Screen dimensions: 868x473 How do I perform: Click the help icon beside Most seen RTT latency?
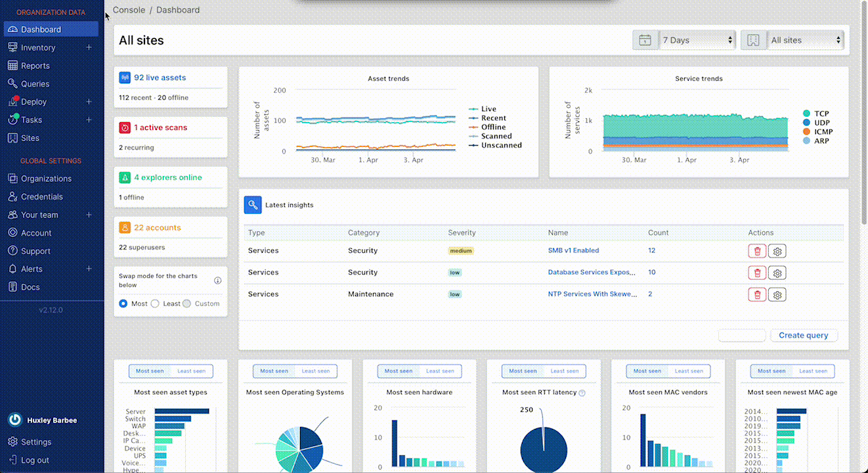click(x=582, y=393)
